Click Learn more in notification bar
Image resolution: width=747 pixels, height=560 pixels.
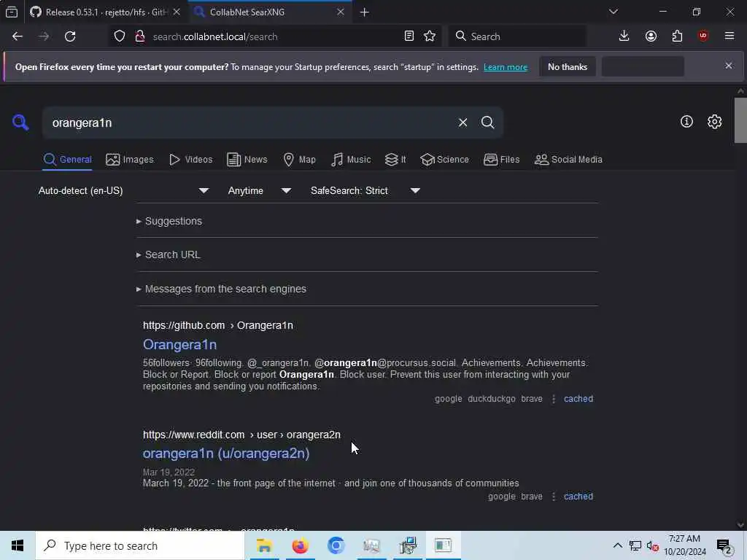pyautogui.click(x=506, y=67)
